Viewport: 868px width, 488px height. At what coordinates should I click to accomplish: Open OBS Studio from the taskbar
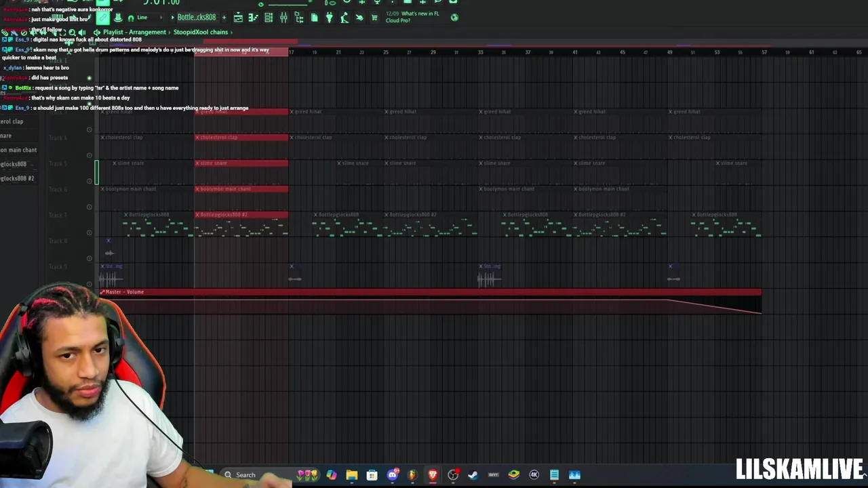[453, 475]
